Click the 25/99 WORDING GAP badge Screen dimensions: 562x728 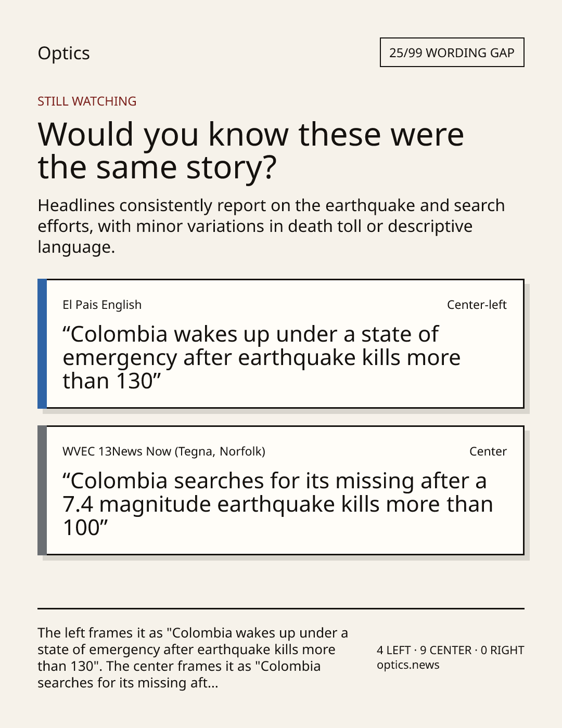click(452, 53)
